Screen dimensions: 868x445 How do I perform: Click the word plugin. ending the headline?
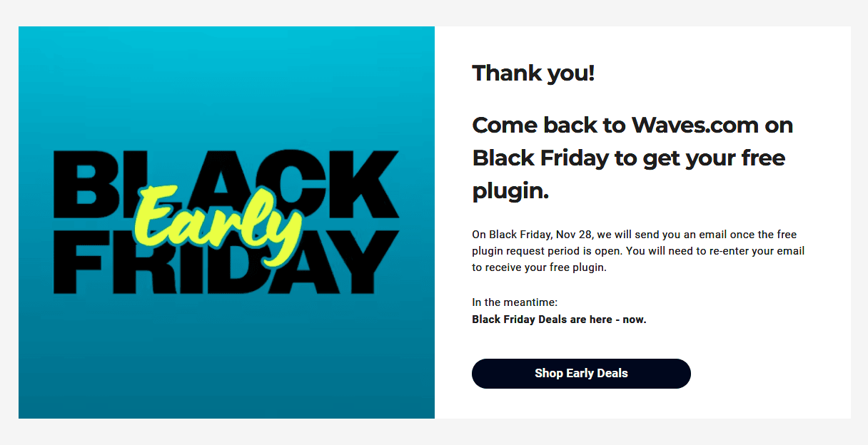(510, 191)
